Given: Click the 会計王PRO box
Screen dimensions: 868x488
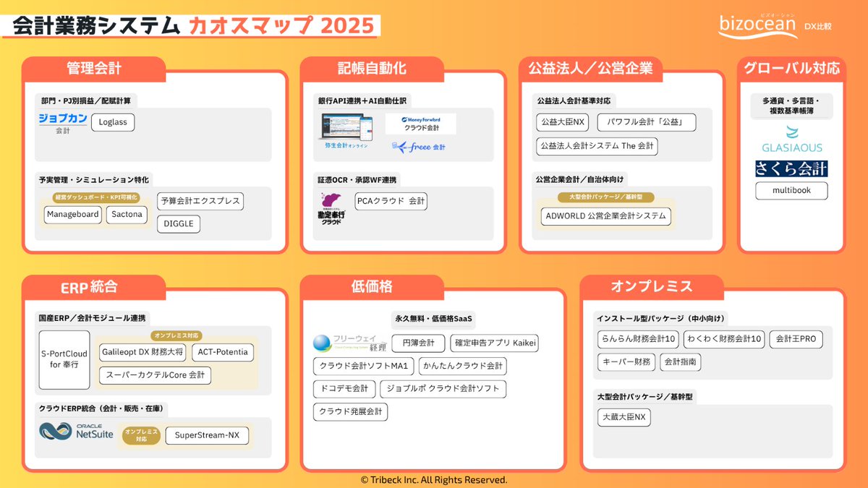Looking at the screenshot, I should pos(796,339).
